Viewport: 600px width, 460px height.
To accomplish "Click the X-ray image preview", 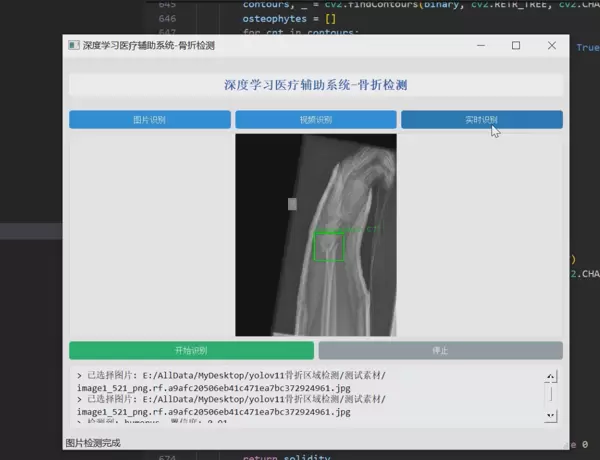I will pyautogui.click(x=316, y=180).
